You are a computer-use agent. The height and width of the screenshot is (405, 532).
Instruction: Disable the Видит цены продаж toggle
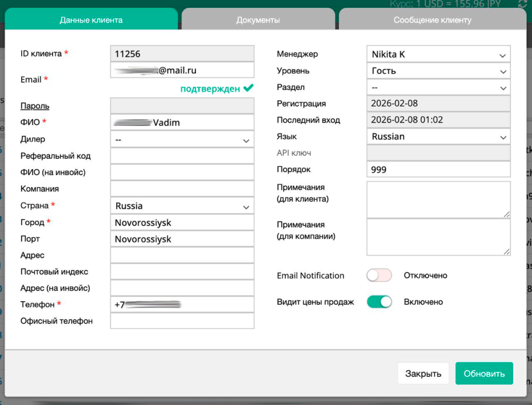coord(379,302)
